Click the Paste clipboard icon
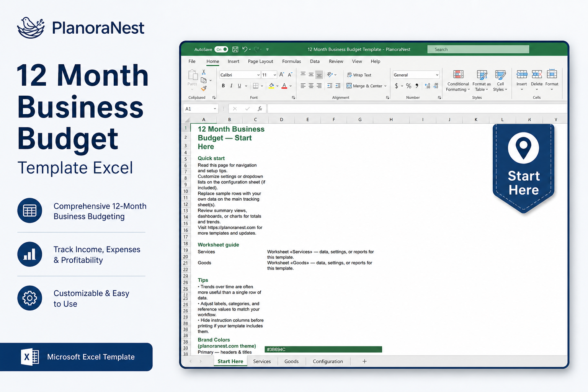Viewport: 588px width, 392px height. (193, 75)
